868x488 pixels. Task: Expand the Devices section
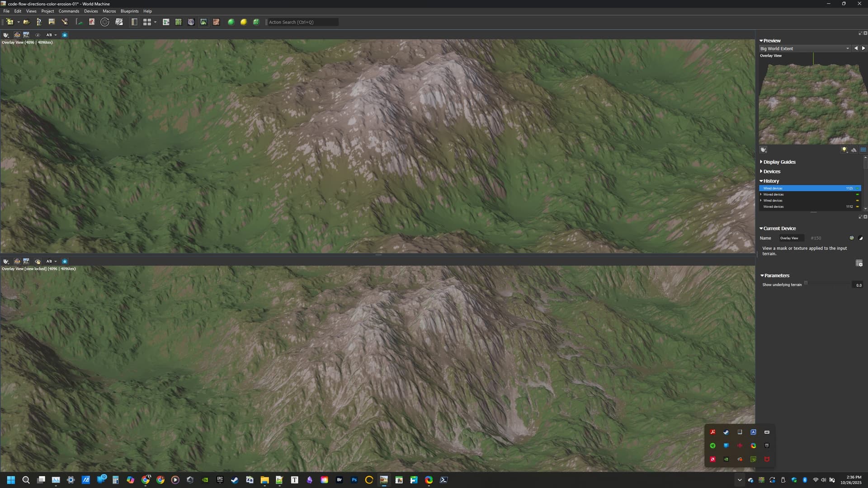(771, 171)
